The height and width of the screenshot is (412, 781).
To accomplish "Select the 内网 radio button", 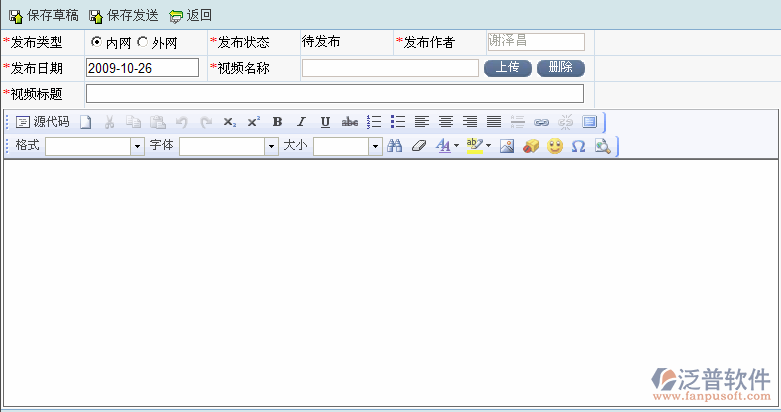I will (96, 42).
